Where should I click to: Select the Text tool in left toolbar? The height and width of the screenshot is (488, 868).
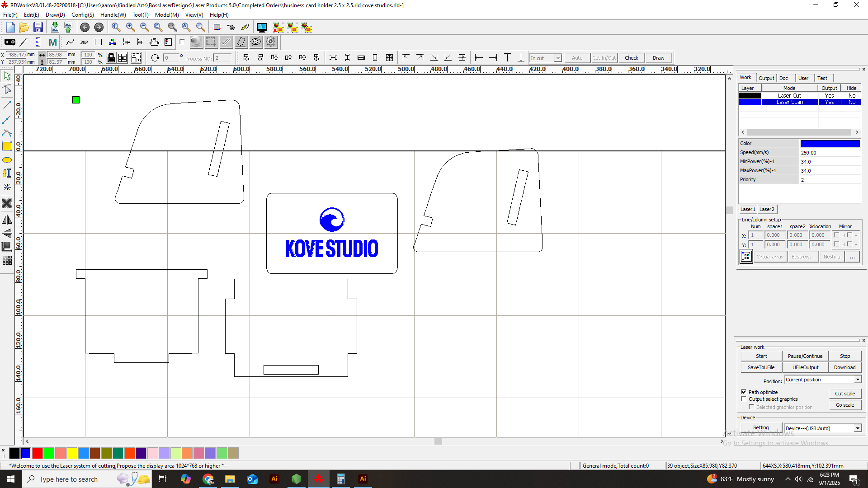[x=7, y=173]
